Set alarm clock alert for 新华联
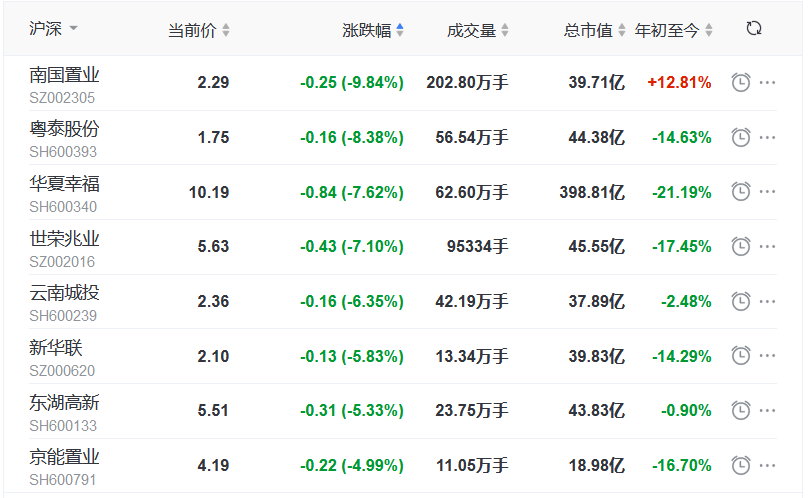The width and height of the screenshot is (808, 498). pos(741,356)
